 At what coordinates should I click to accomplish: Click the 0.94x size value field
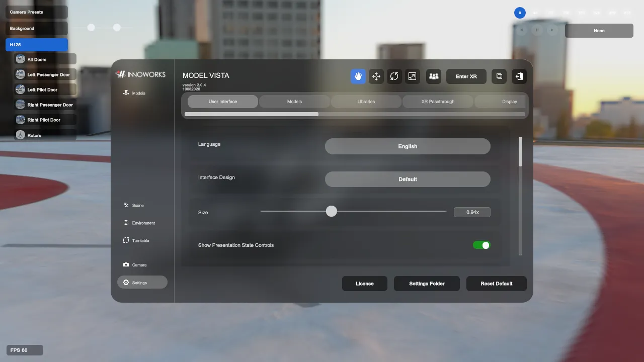[472, 212]
